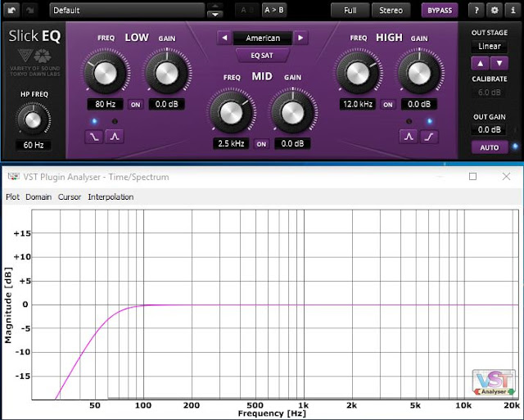Click the HP FREQ knob
The height and width of the screenshot is (420, 524).
[x=33, y=120]
